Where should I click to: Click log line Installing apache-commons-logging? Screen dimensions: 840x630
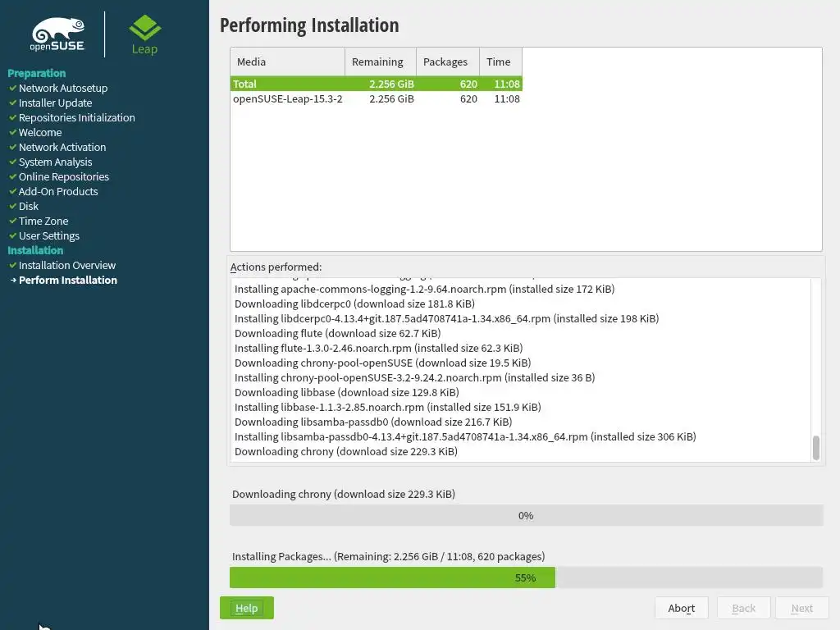pos(424,290)
